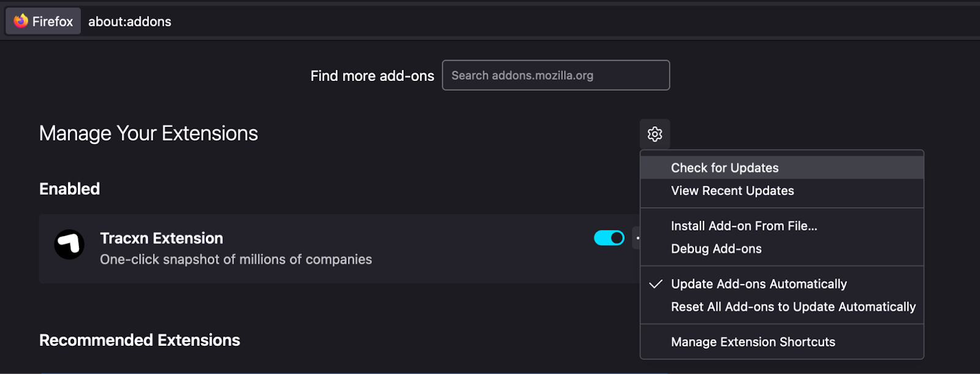Open the Tracxn Extension three-dot options
Screen dimensions: 980x374
pos(637,238)
